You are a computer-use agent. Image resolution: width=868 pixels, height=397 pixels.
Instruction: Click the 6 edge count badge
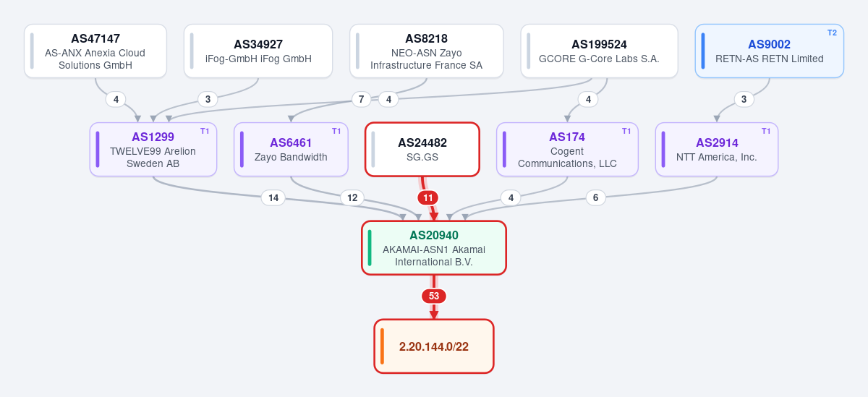point(595,197)
